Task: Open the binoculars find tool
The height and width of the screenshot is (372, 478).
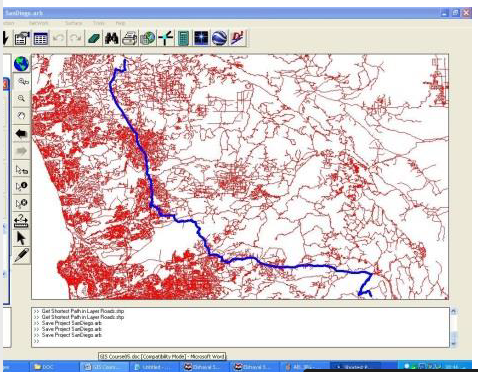Action: click(x=111, y=39)
